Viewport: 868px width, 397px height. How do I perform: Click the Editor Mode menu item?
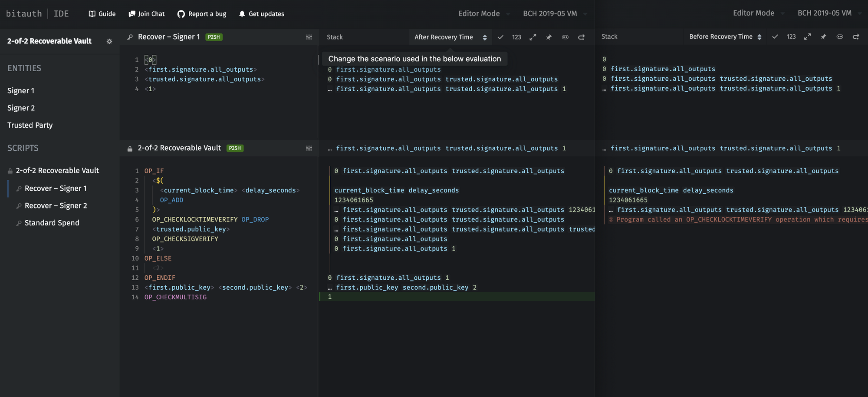pyautogui.click(x=480, y=13)
